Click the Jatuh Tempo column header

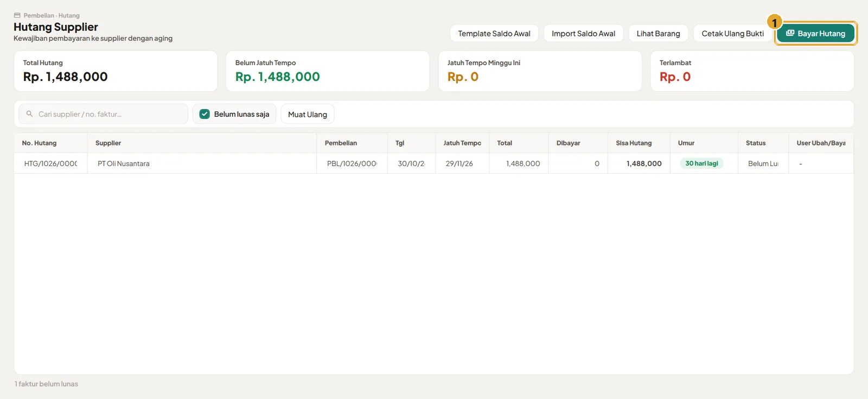click(462, 143)
